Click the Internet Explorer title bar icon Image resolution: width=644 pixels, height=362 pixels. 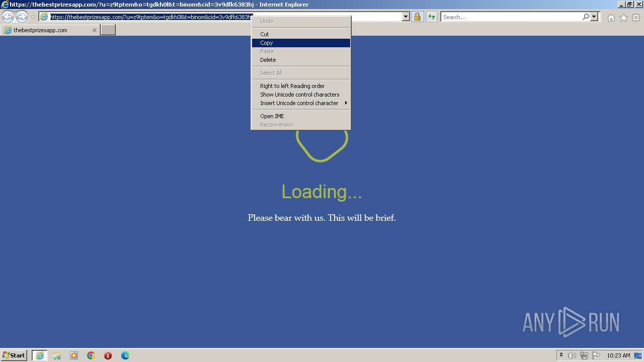click(x=5, y=5)
